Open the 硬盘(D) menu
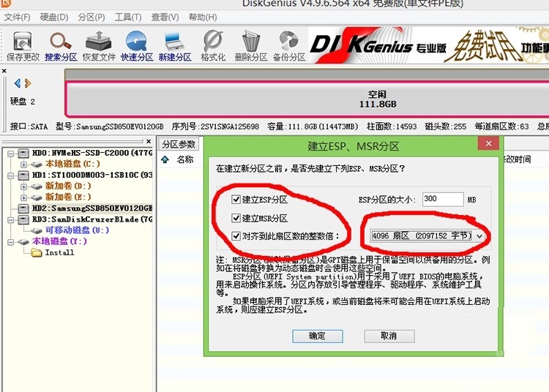Screen dimensions: 549x392 (54, 17)
